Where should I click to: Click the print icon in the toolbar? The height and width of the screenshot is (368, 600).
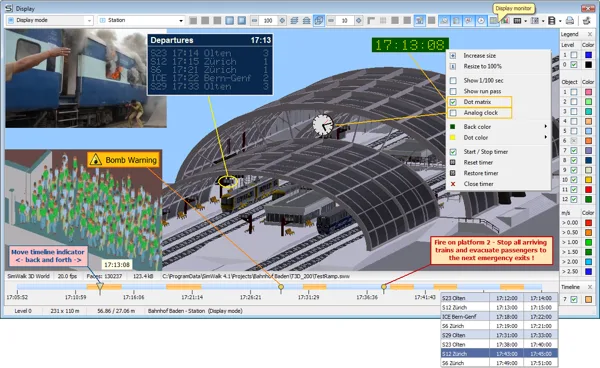[569, 21]
